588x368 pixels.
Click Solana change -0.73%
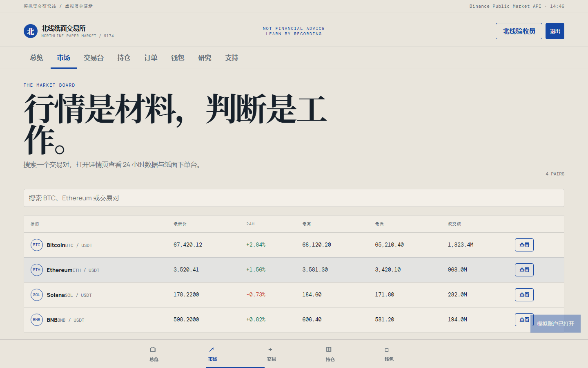click(256, 295)
